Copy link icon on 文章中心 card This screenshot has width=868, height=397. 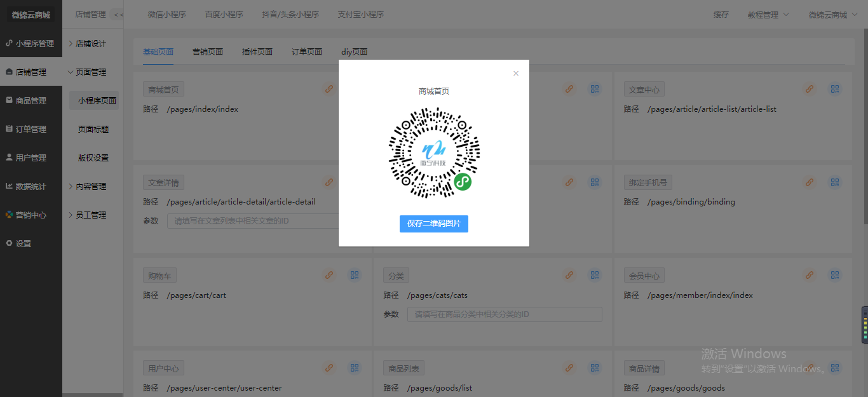click(x=810, y=90)
